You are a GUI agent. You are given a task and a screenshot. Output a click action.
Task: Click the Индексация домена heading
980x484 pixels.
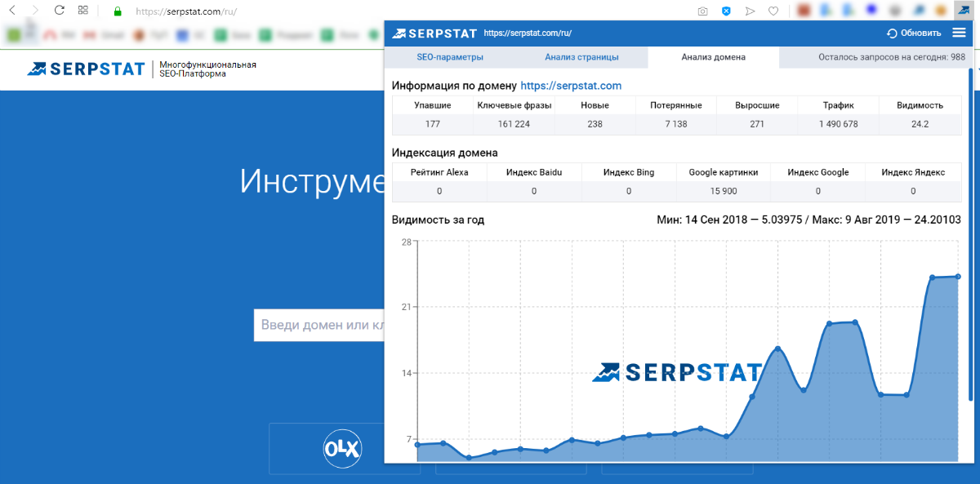[444, 153]
